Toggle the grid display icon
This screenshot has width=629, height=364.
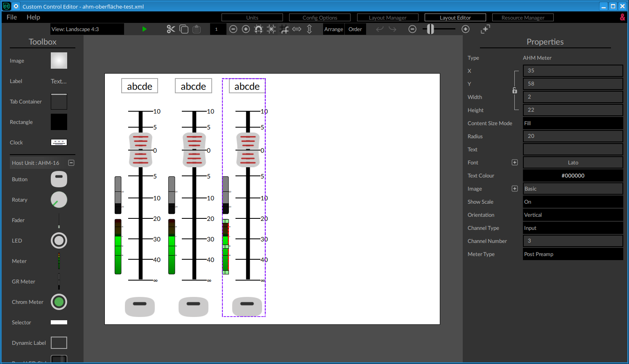point(284,29)
